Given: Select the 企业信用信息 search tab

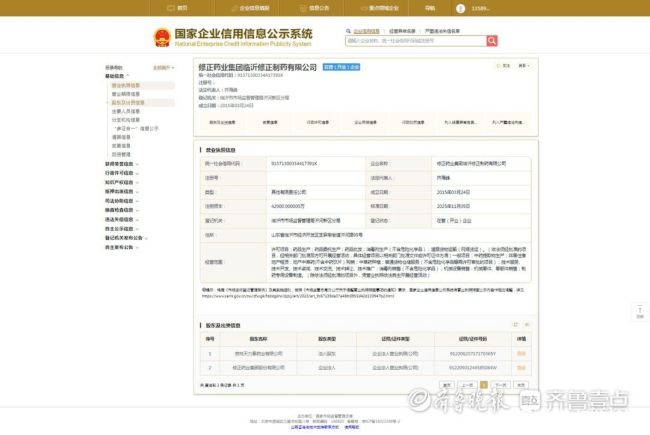Looking at the screenshot, I should pyautogui.click(x=366, y=31).
